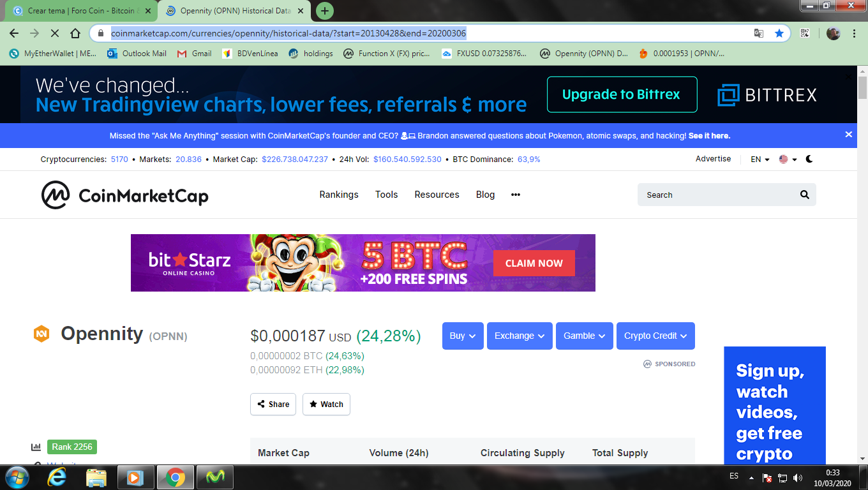Image resolution: width=868 pixels, height=490 pixels.
Task: Click the rank chart icon
Action: (36, 447)
